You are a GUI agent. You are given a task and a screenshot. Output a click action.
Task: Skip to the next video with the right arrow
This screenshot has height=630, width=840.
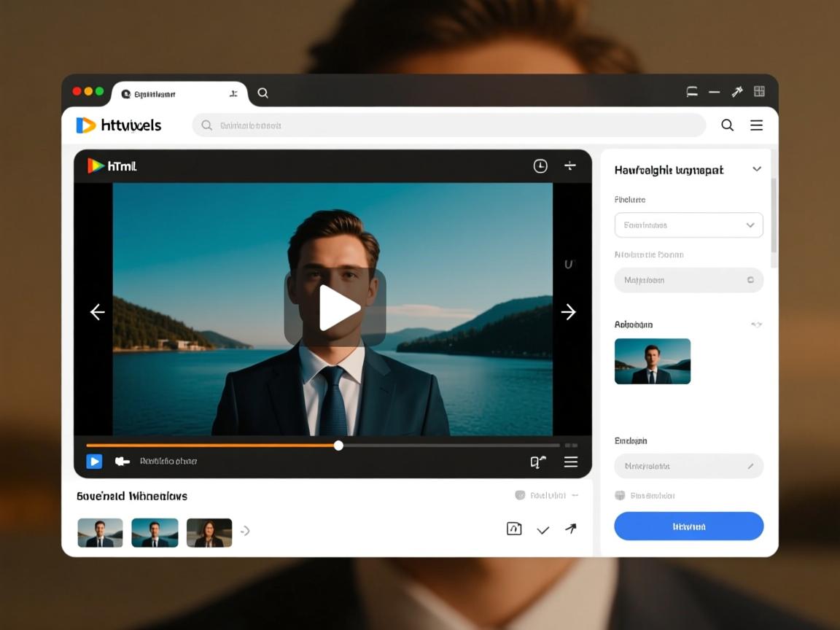(x=568, y=312)
